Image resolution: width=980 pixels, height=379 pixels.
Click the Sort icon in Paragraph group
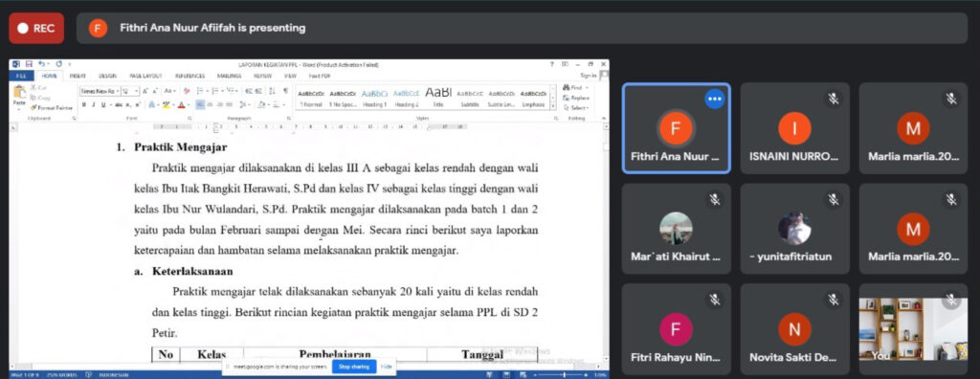point(272,91)
